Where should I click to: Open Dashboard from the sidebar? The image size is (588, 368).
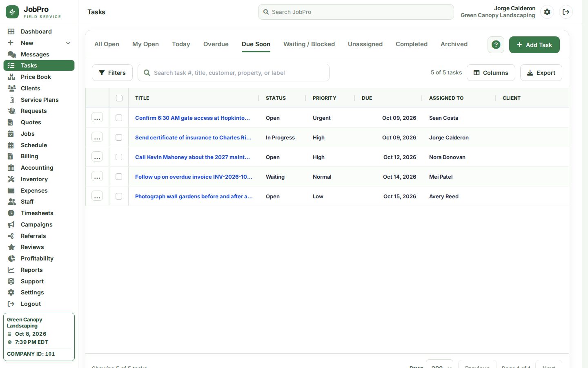point(39,31)
